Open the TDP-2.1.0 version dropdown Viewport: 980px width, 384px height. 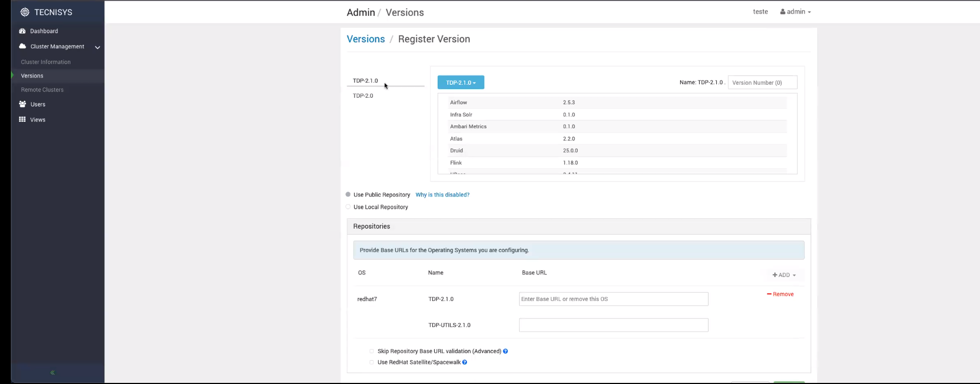click(461, 83)
